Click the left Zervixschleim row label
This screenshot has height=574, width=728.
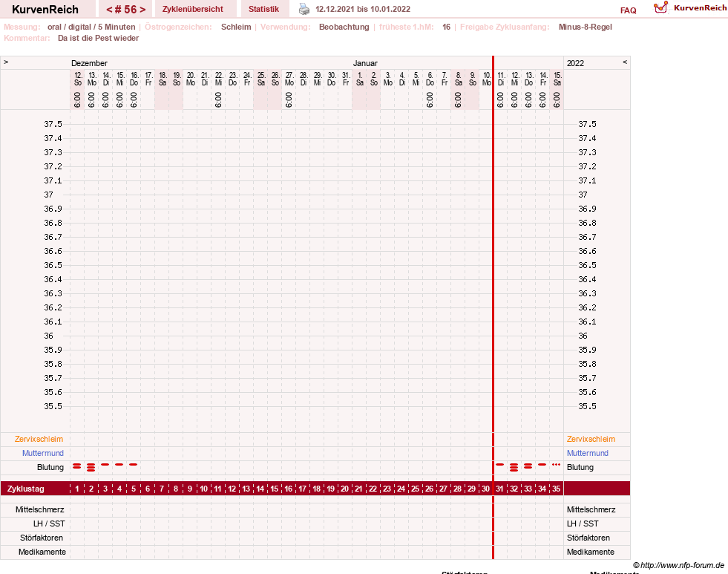click(39, 439)
